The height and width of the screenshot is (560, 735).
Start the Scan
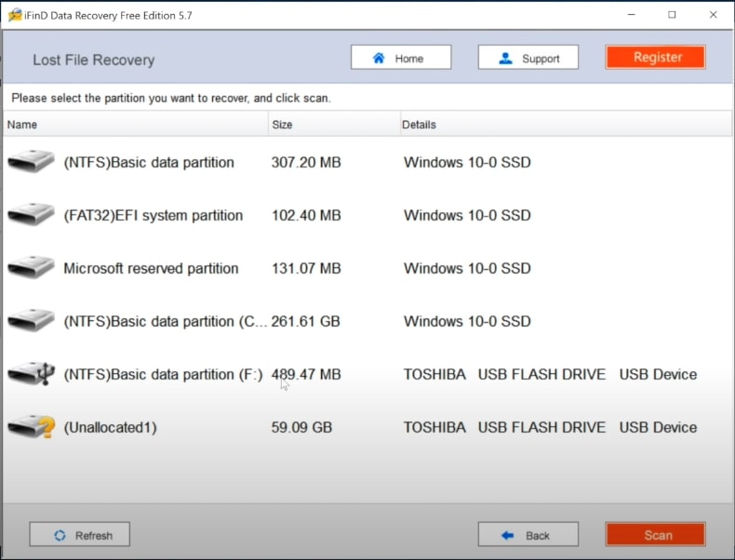(655, 535)
